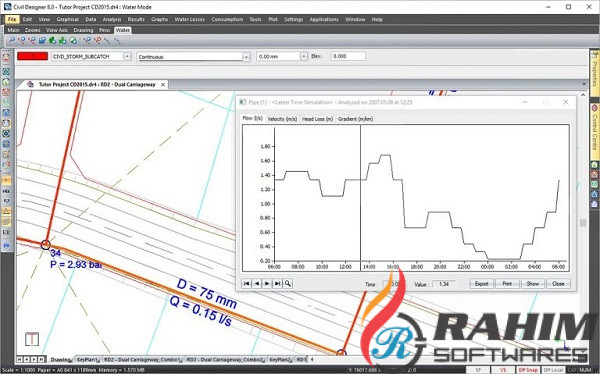This screenshot has width=600, height=374.
Task: Toggle the SF status bar indicator
Action: click(478, 370)
